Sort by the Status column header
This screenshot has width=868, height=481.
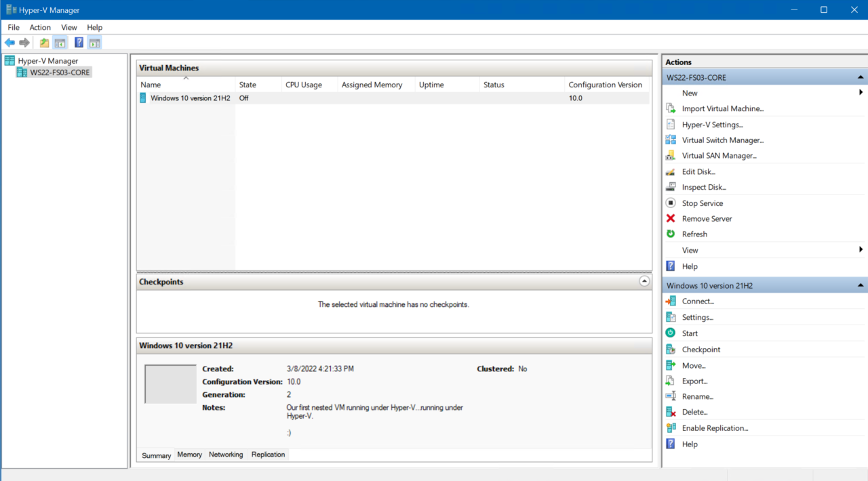pos(521,85)
